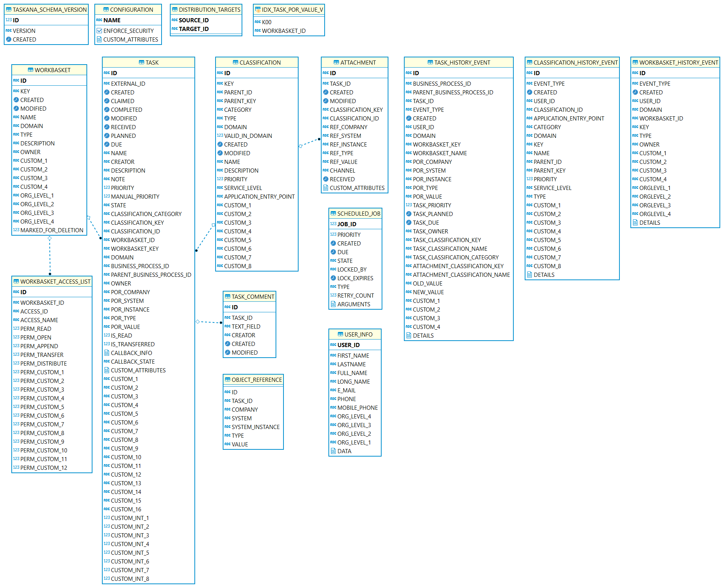Viewport: 724px width, 588px height.
Task: Click the clock icon beside ATTACHMENT RECEIVED
Action: [326, 179]
